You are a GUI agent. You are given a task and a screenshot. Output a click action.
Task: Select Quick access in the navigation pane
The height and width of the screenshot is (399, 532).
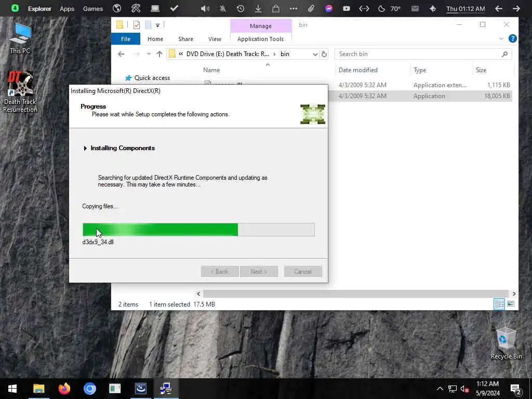click(147, 78)
